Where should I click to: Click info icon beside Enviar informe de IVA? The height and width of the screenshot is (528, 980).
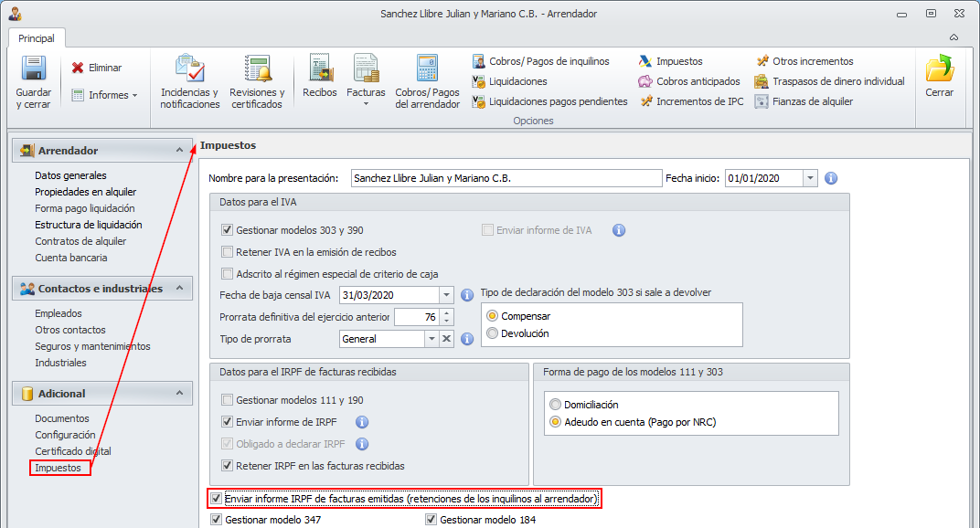(x=619, y=230)
